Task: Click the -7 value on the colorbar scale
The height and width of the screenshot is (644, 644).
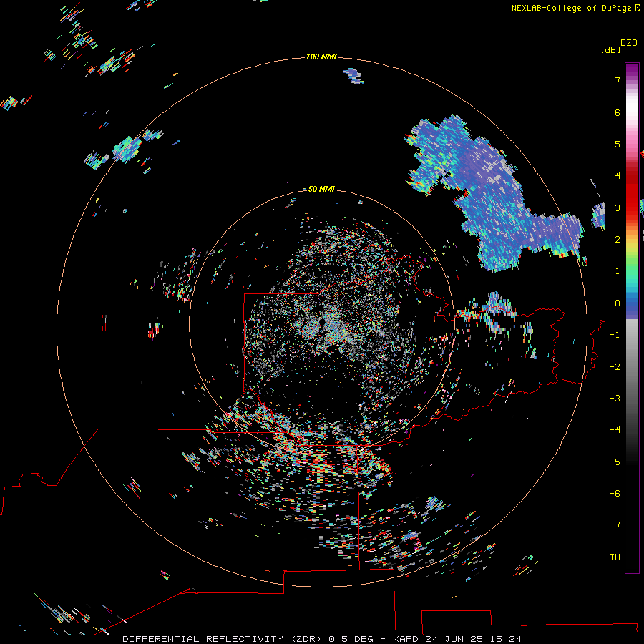Action: [615, 525]
